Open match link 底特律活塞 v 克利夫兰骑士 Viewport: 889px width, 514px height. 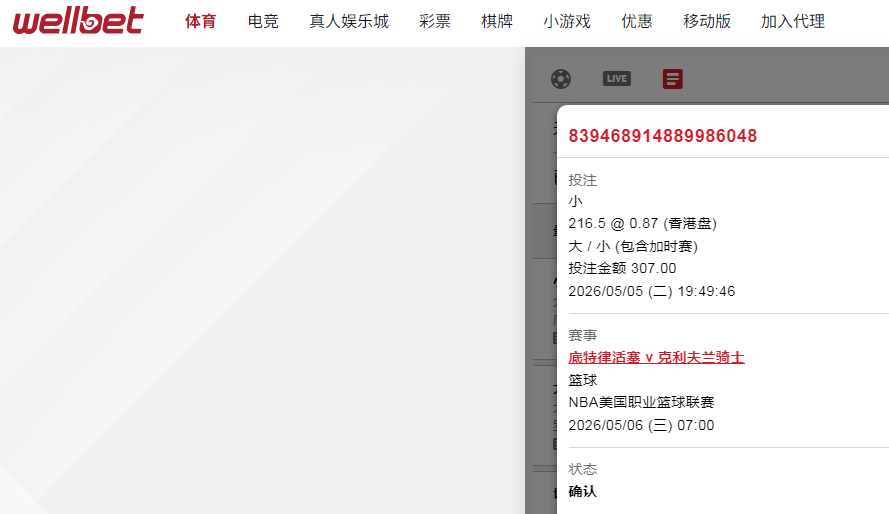click(657, 358)
